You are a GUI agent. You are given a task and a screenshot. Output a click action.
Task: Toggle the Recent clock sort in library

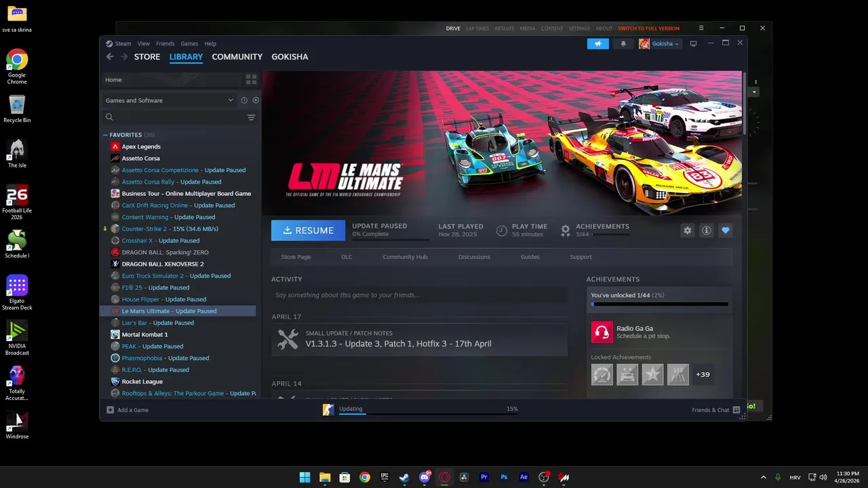pos(244,100)
